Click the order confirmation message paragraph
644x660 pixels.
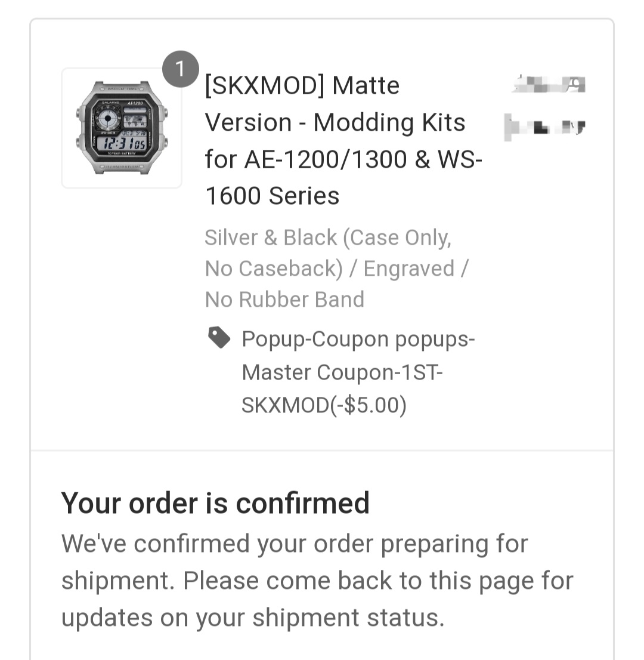317,581
